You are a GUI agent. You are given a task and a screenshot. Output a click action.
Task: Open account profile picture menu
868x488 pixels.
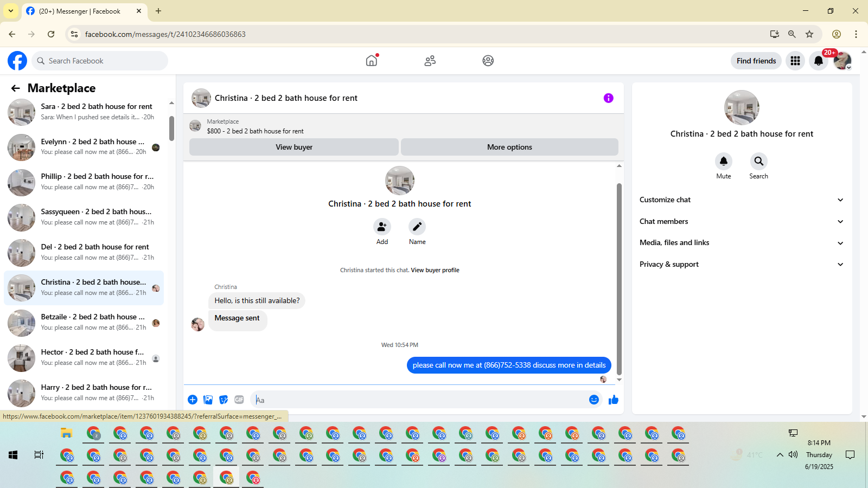[x=843, y=61]
